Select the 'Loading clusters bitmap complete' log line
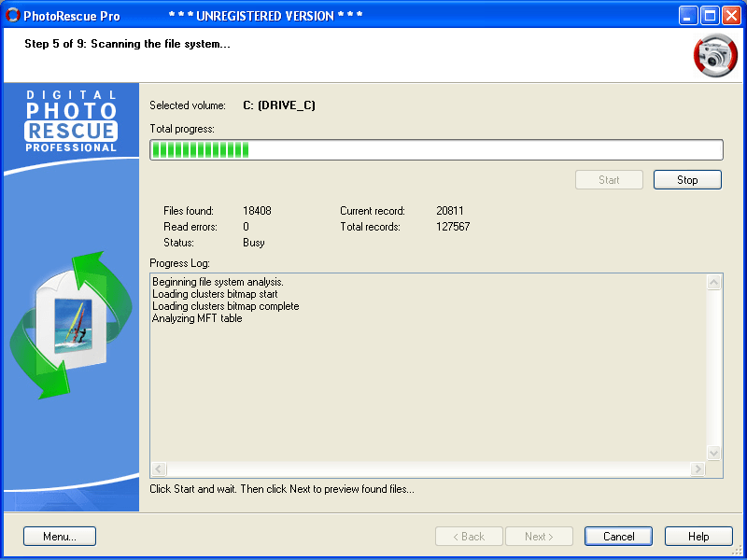The width and height of the screenshot is (747, 560). click(225, 306)
